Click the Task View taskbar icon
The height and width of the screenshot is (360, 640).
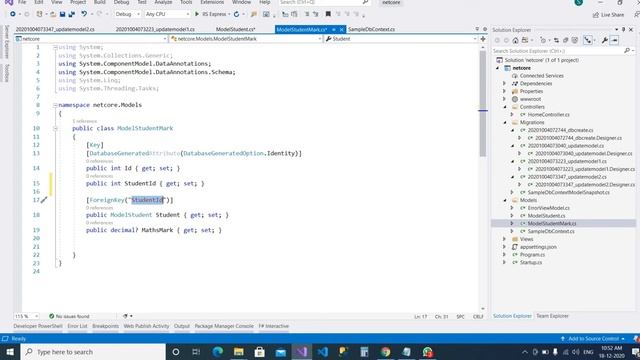coord(196,352)
